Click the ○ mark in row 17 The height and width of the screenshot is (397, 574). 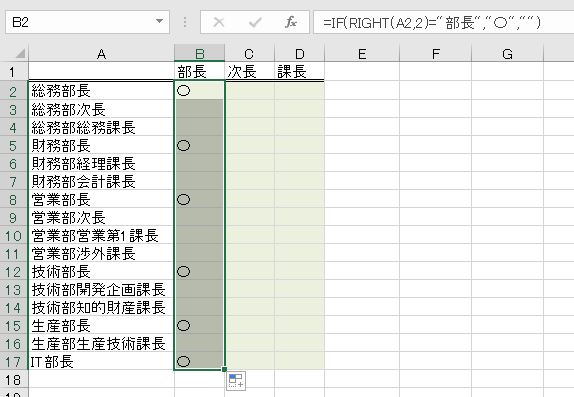183,361
